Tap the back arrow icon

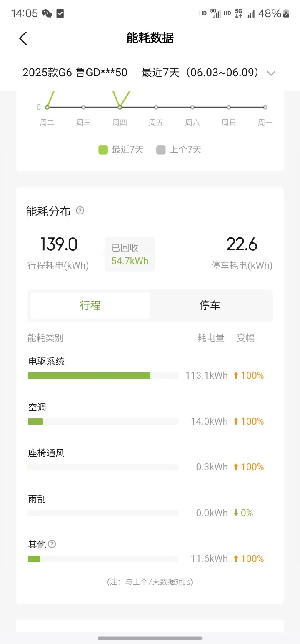coord(23,38)
